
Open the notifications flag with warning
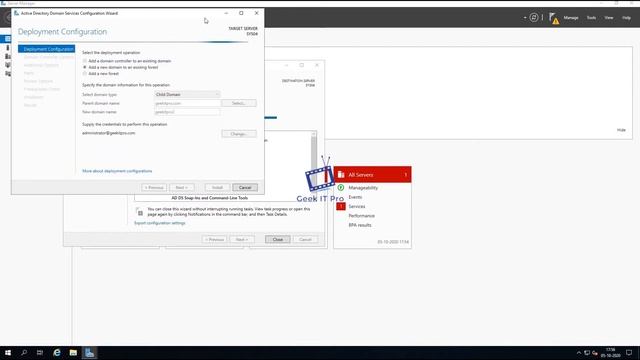pyautogui.click(x=553, y=18)
